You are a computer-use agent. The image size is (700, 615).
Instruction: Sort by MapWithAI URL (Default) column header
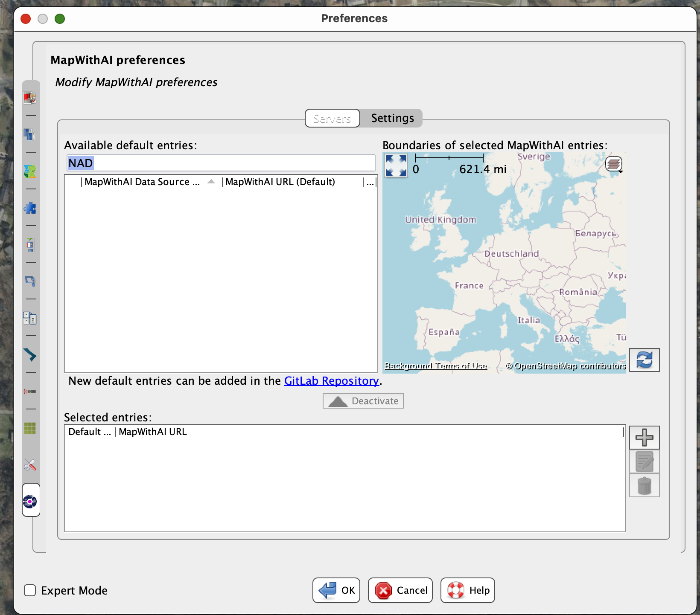[292, 182]
